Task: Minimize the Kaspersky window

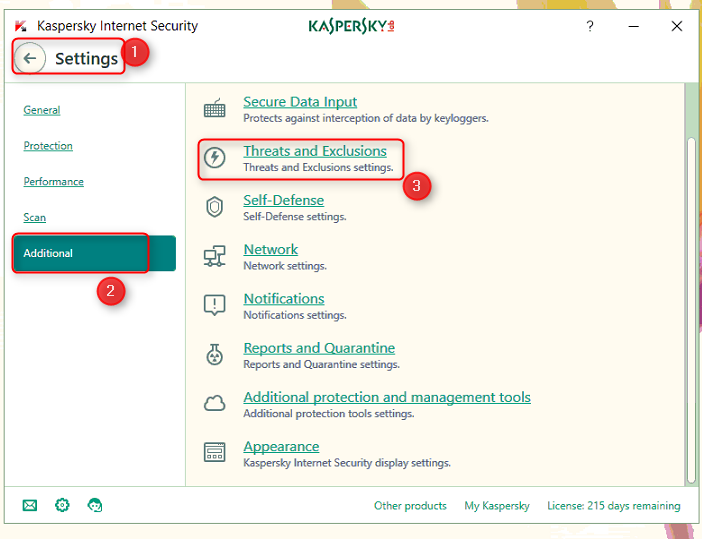Action: click(634, 26)
